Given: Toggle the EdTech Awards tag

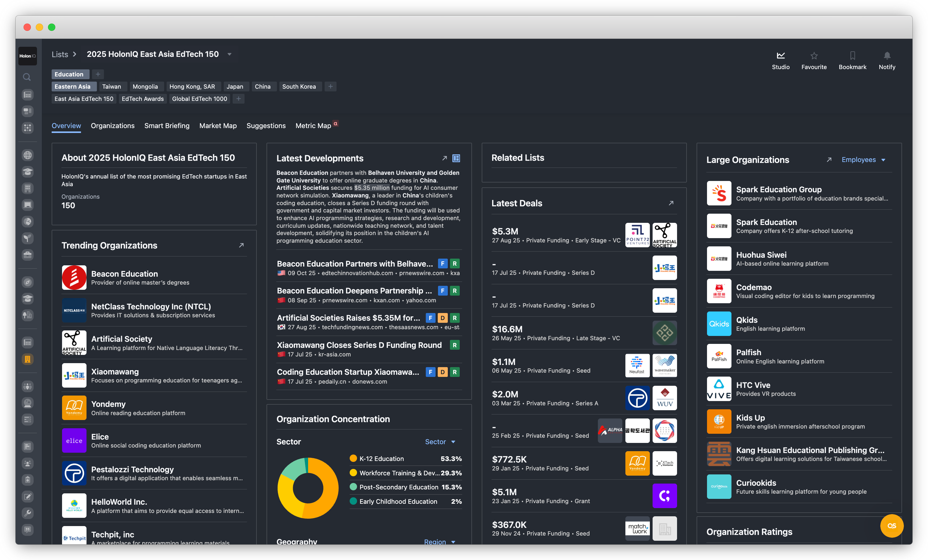Looking at the screenshot, I should [x=142, y=99].
